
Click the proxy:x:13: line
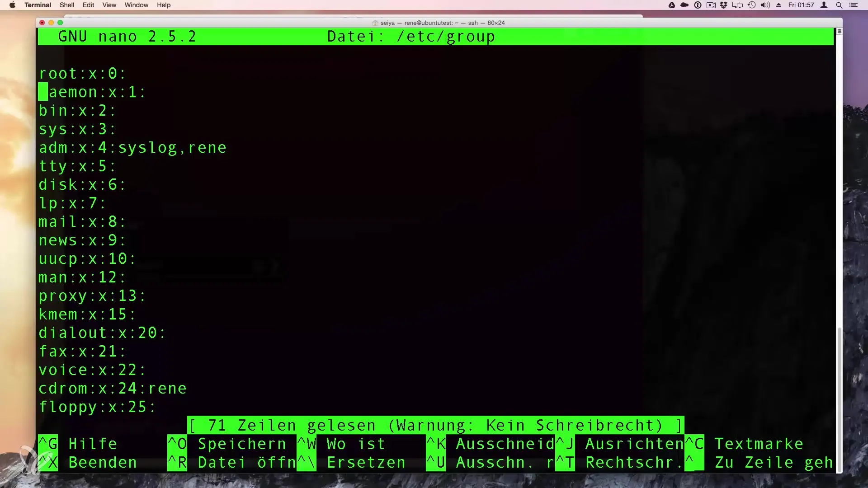coord(92,296)
